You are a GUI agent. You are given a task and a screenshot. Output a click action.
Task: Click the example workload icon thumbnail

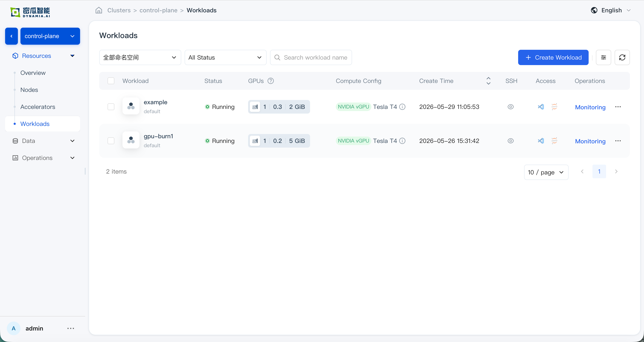(131, 106)
